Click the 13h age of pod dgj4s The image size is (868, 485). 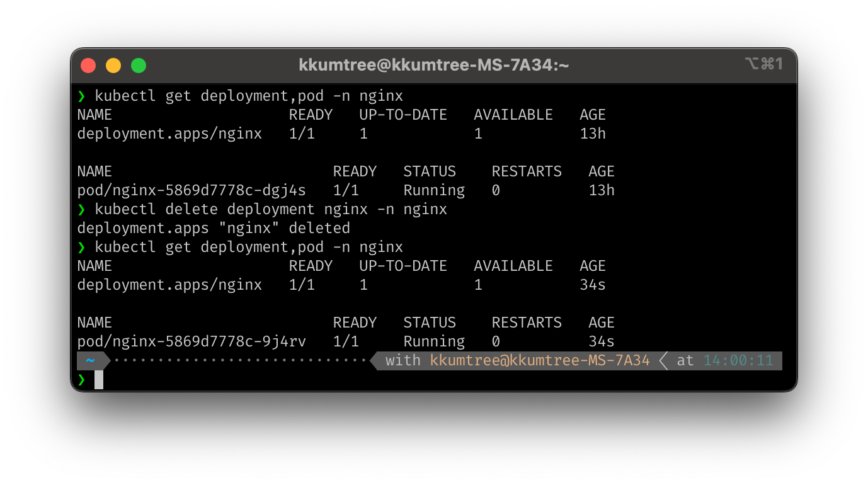pyautogui.click(x=602, y=190)
